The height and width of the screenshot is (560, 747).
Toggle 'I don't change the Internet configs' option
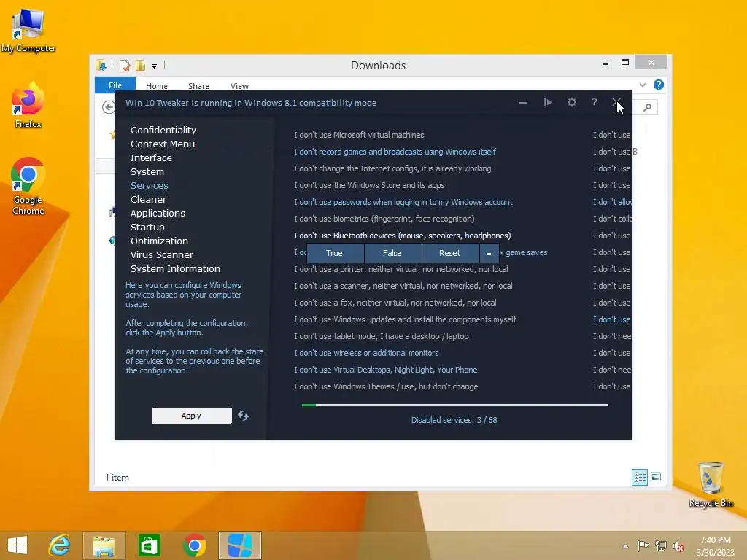click(392, 168)
